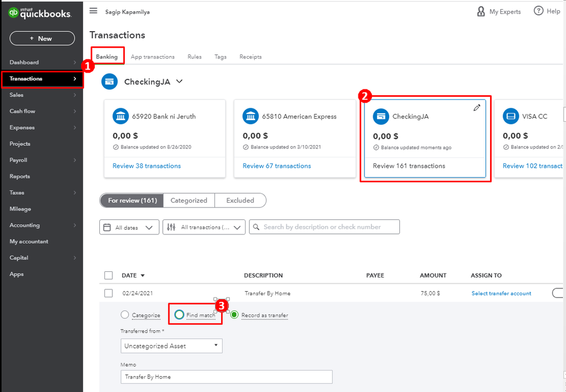The height and width of the screenshot is (392, 566).
Task: Click the Memo field Transfer By Home
Action: pos(226,377)
